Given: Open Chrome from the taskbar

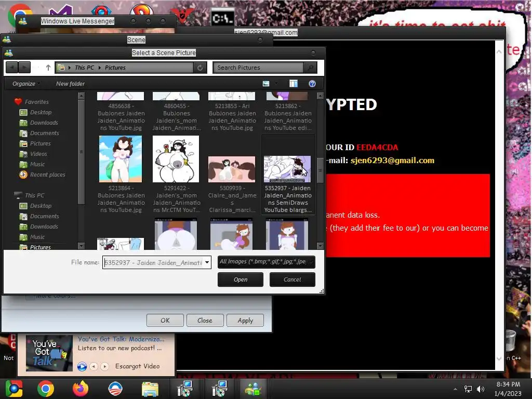Looking at the screenshot, I should pyautogui.click(x=46, y=389).
